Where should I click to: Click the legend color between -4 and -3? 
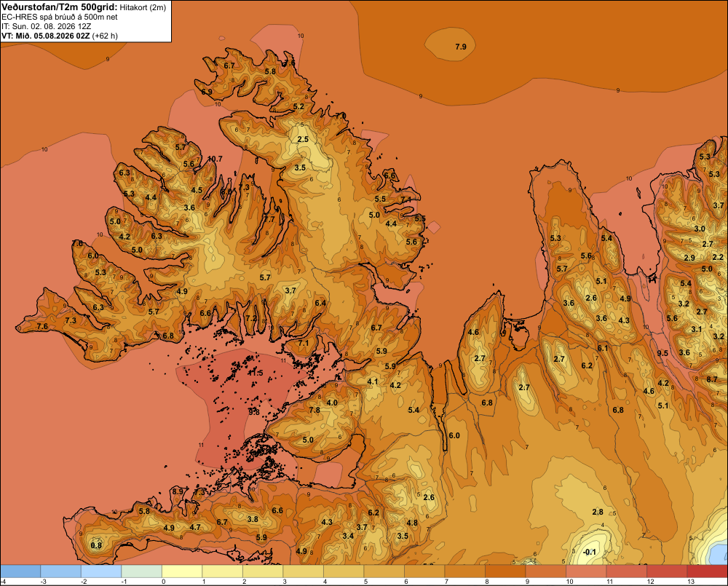[x=20, y=571]
